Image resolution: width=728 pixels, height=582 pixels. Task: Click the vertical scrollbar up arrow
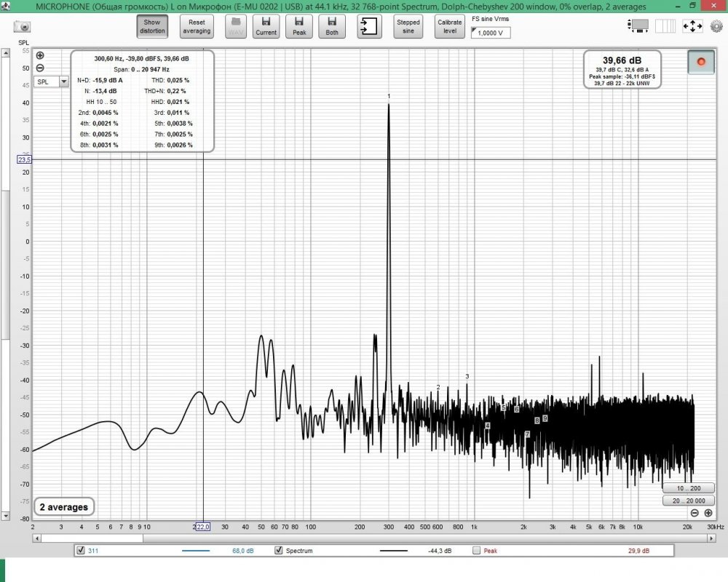5,52
